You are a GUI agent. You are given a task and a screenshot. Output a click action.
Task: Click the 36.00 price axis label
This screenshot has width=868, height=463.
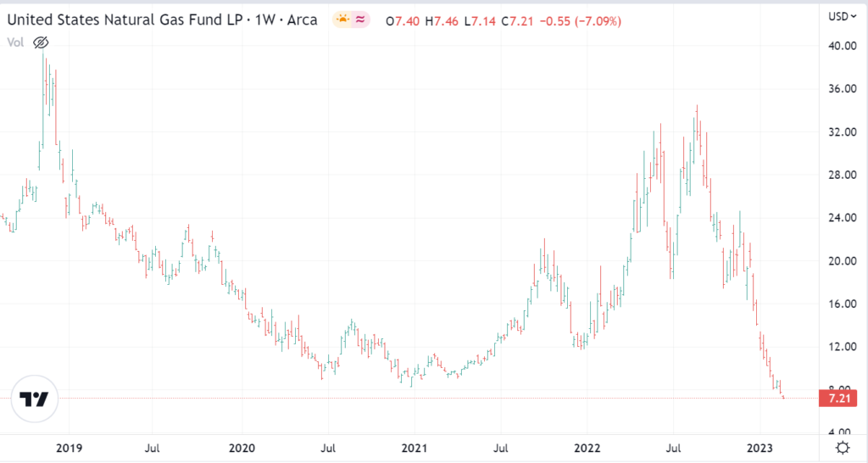tap(842, 88)
